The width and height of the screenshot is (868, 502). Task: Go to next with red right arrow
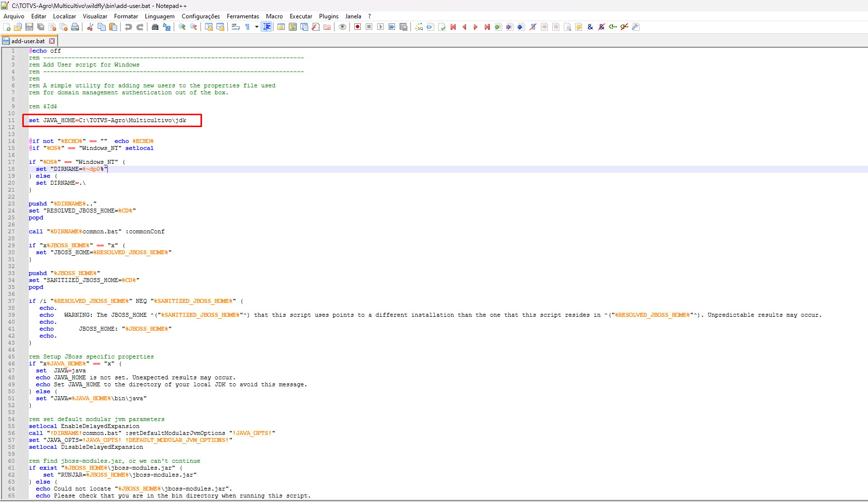pyautogui.click(x=476, y=27)
